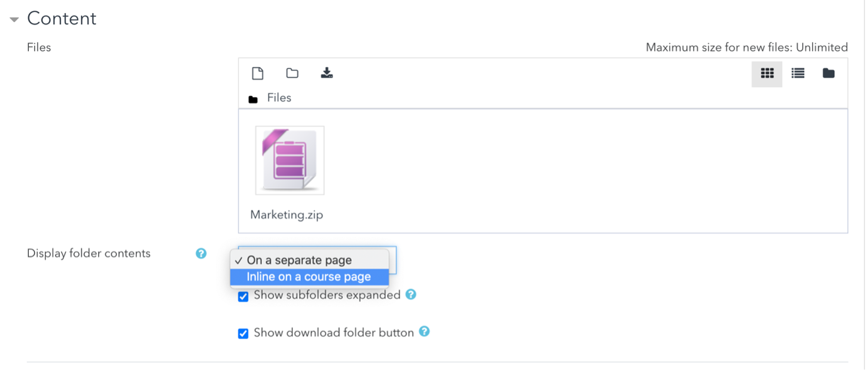Open help for Show subfolders expanded
Viewport: 868px width, 371px height.
click(x=411, y=294)
